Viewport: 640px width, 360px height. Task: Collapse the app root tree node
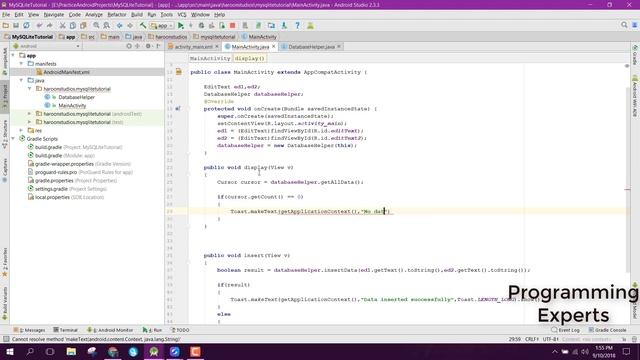click(x=13, y=55)
